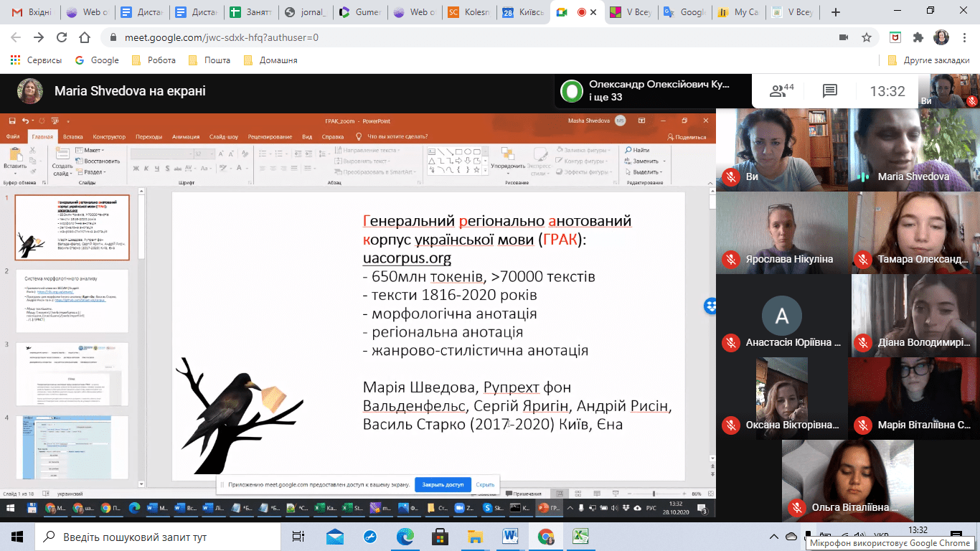Show hidden system tray icons
980x551 pixels.
tap(773, 537)
